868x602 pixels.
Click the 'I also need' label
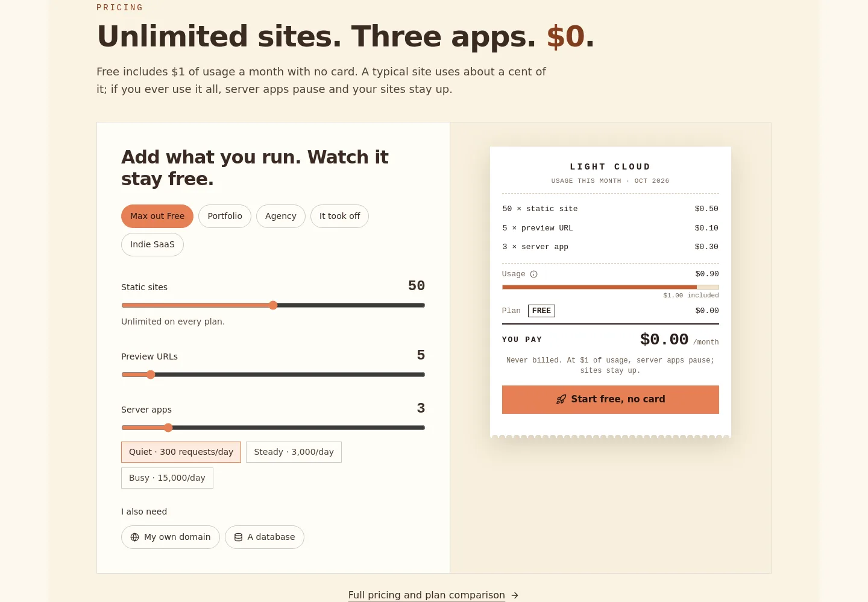[144, 512]
